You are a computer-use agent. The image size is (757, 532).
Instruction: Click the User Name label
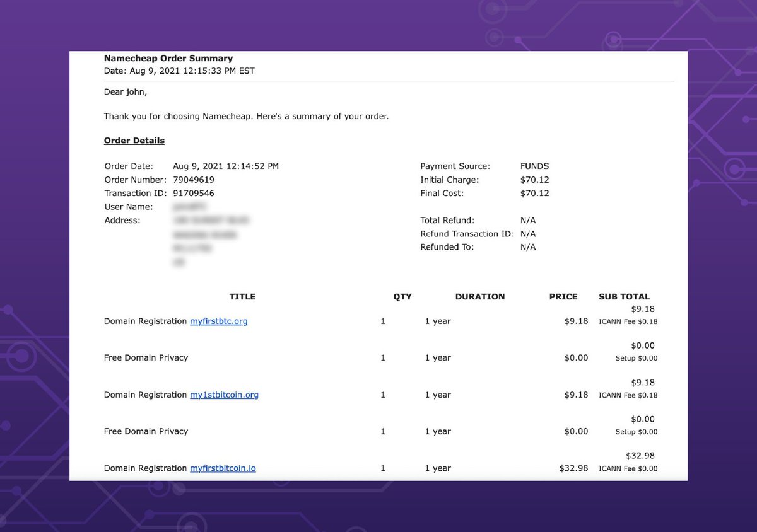[x=129, y=207]
